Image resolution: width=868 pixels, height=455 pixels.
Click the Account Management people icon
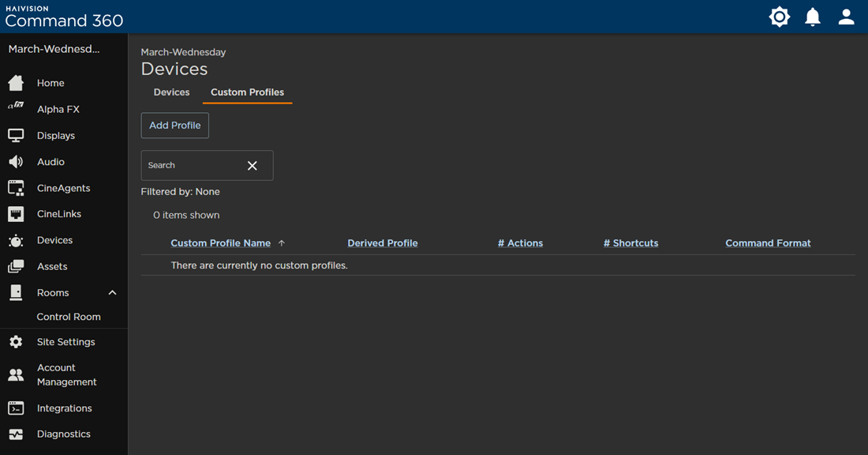(16, 374)
